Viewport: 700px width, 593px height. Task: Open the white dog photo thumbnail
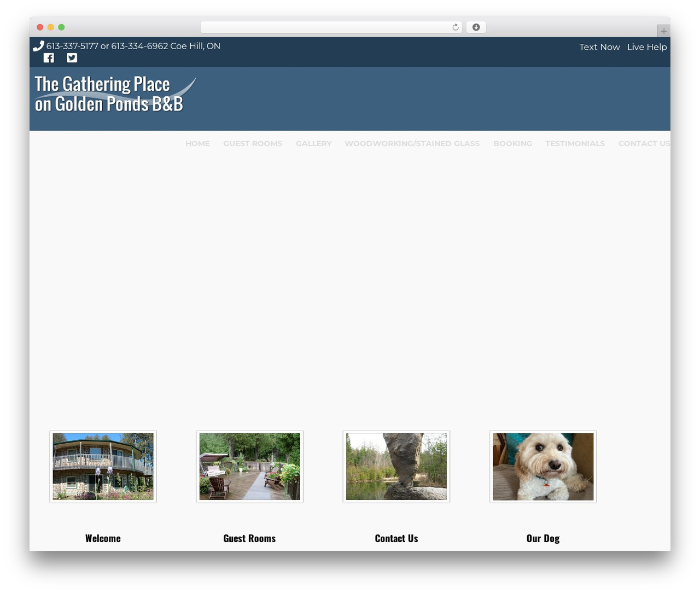[x=542, y=467]
